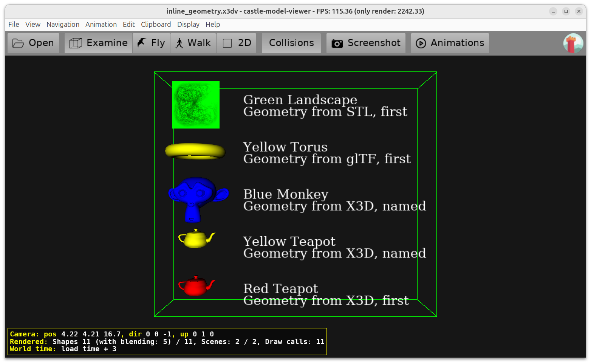Maximize the castle-model-viewer window
The image size is (591, 364).
(566, 11)
